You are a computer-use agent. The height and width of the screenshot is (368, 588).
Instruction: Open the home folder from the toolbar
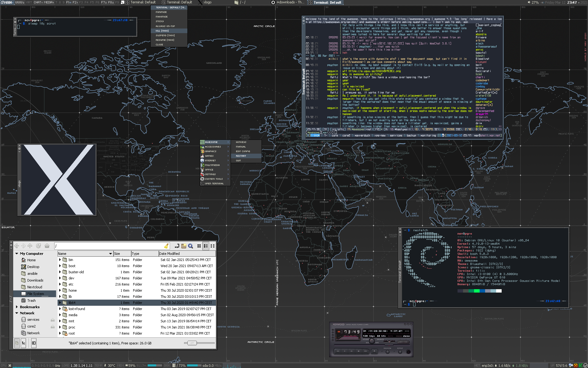click(x=47, y=246)
